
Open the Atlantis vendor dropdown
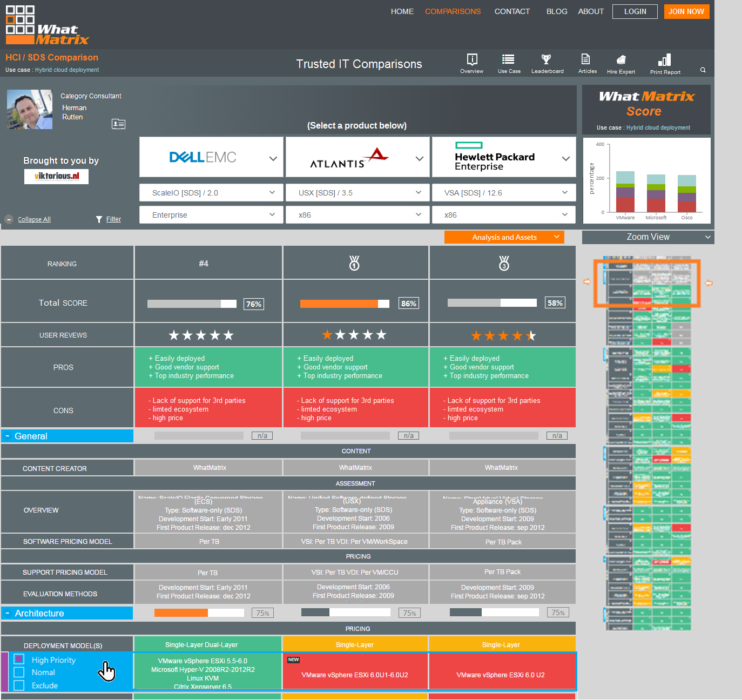point(357,157)
